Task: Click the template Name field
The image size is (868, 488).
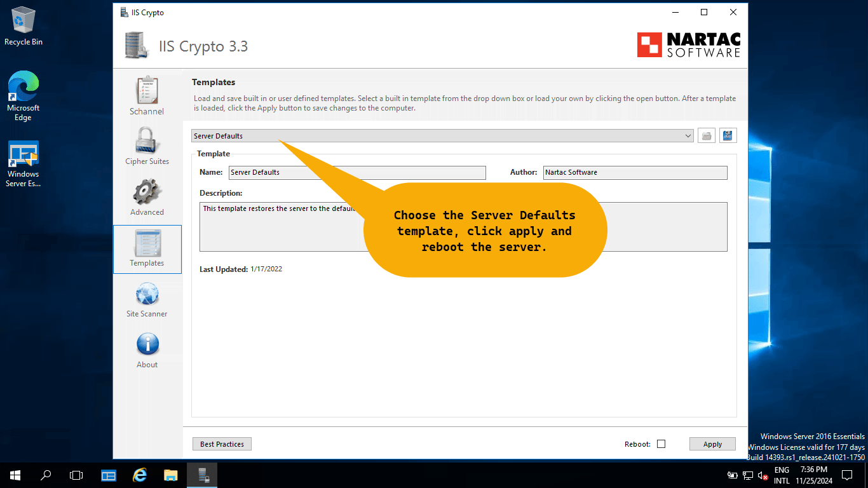Action: [357, 172]
